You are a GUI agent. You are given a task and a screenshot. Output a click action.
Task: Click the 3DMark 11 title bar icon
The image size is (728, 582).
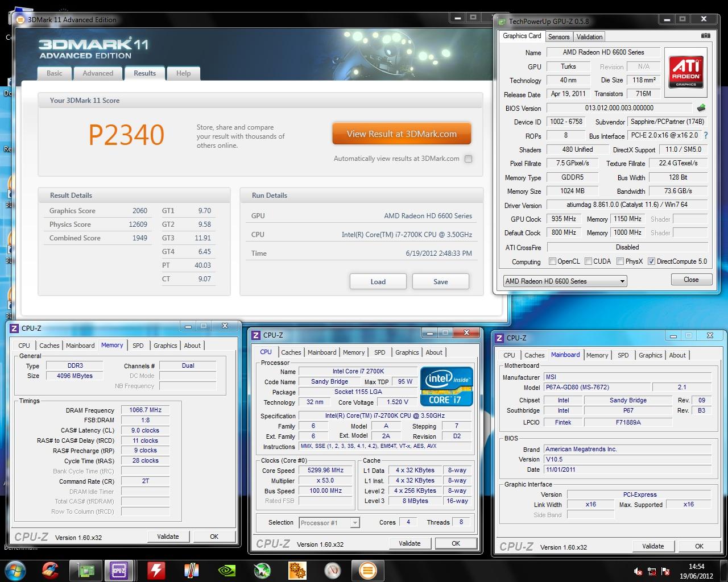[x=21, y=19]
